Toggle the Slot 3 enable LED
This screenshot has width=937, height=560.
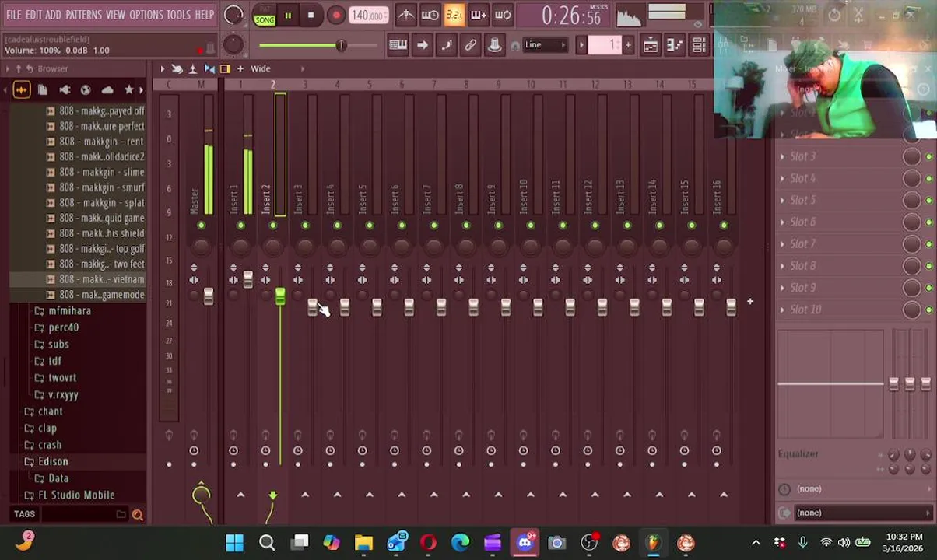[928, 157]
